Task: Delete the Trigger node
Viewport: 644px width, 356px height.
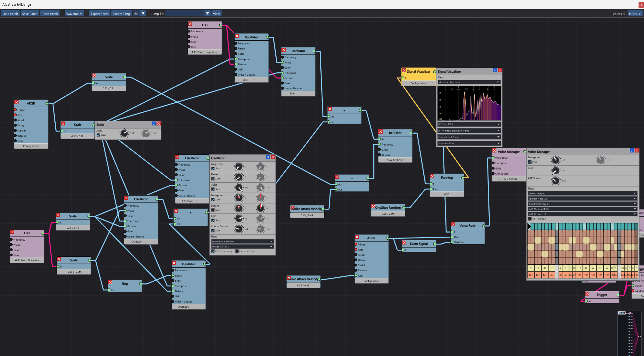Action: [x=587, y=294]
